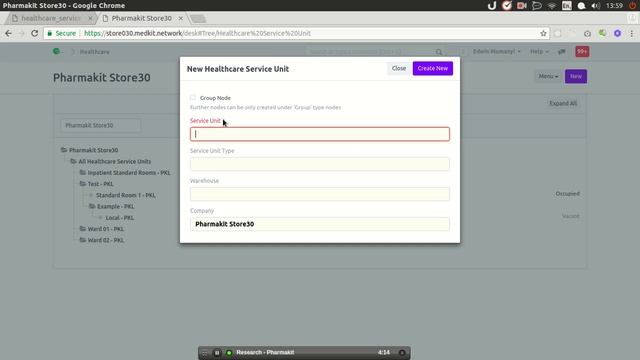Select the Pharmakit Store30 browser tab
Screen dimensions: 640x360
142,18
